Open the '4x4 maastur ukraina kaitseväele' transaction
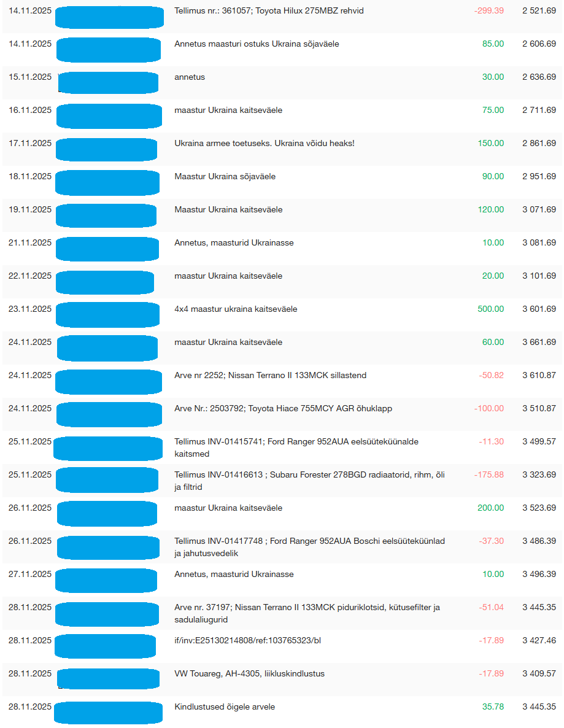Viewport: 564px width, 728px height. [236, 309]
